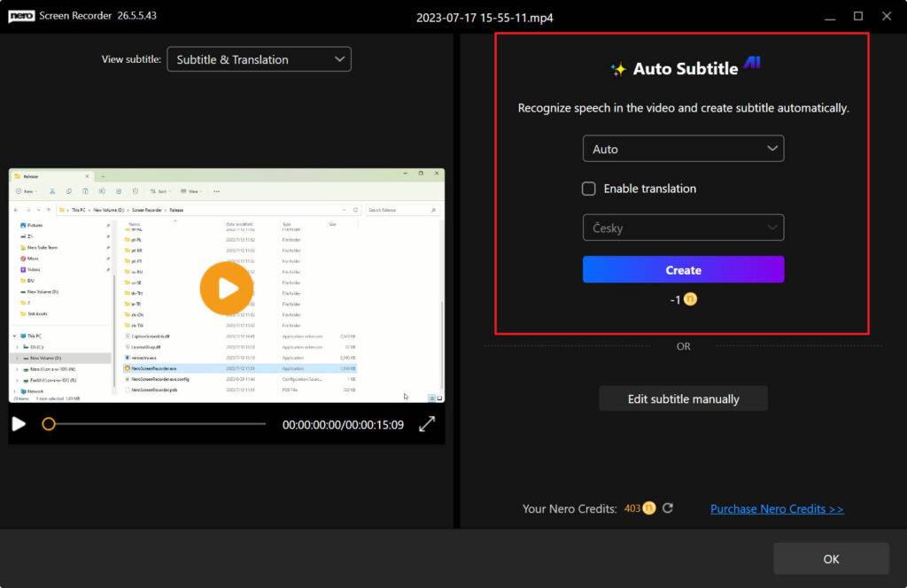The width and height of the screenshot is (907, 588).
Task: Expand the Česky translation language dropdown
Action: [683, 228]
